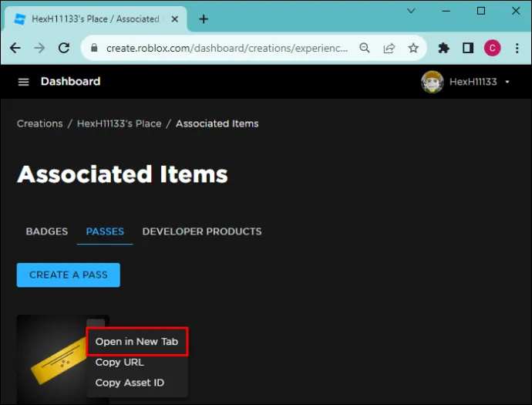Screen dimensions: 532x405
Task: Open Chrome profile avatar C
Action: pyautogui.click(x=493, y=48)
